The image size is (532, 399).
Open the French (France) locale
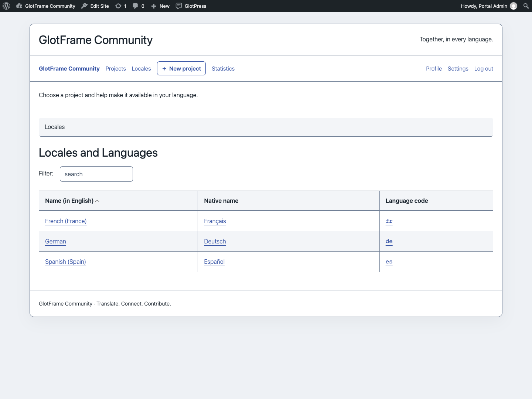point(66,221)
